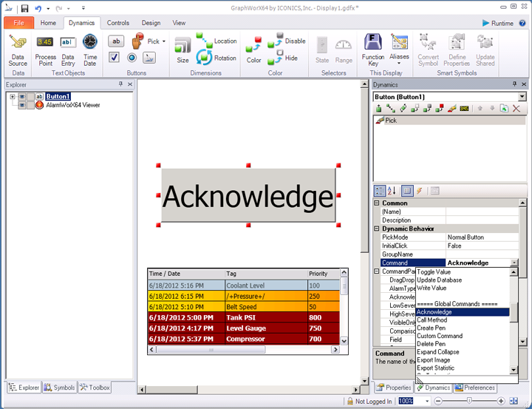Open the Function Key tool
532x409 pixels.
pos(372,50)
